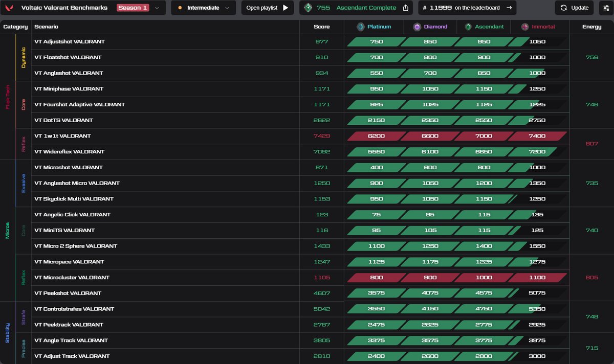This screenshot has height=364, width=614.
Task: Select the VT Adjust Track VALORANT scenario
Action: [x=72, y=356]
